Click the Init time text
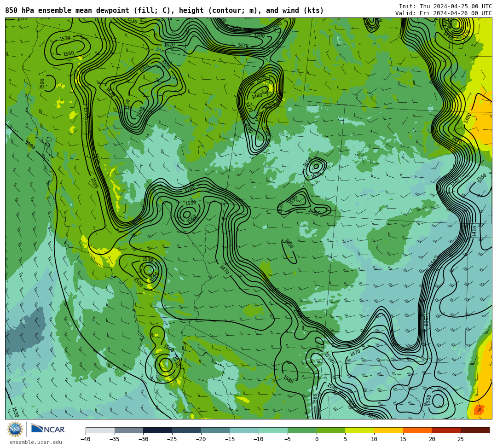This screenshot has height=448, width=497. point(445,6)
